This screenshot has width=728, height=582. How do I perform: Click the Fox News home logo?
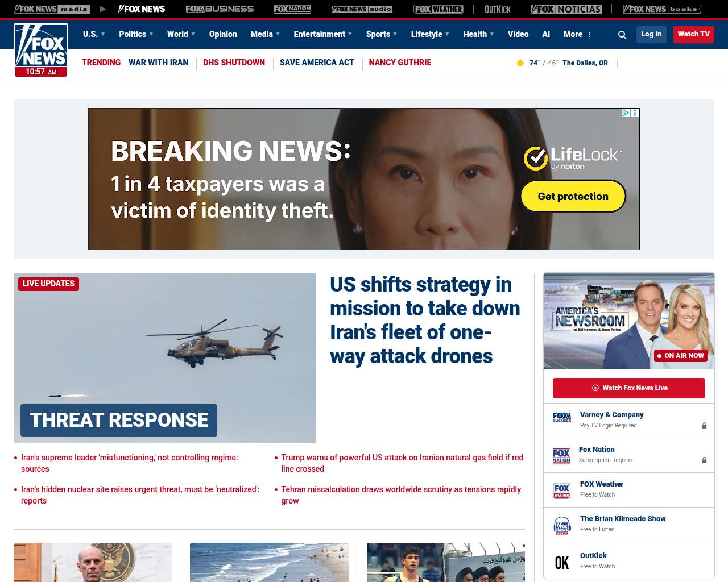(41, 50)
